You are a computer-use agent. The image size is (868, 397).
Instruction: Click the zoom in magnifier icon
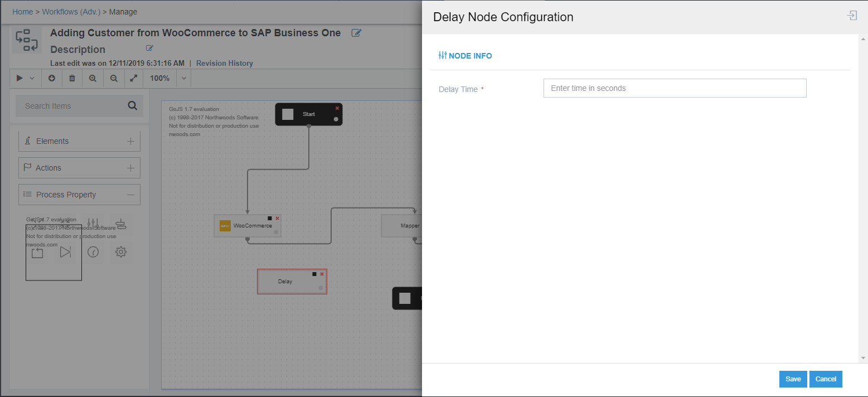tap(93, 78)
